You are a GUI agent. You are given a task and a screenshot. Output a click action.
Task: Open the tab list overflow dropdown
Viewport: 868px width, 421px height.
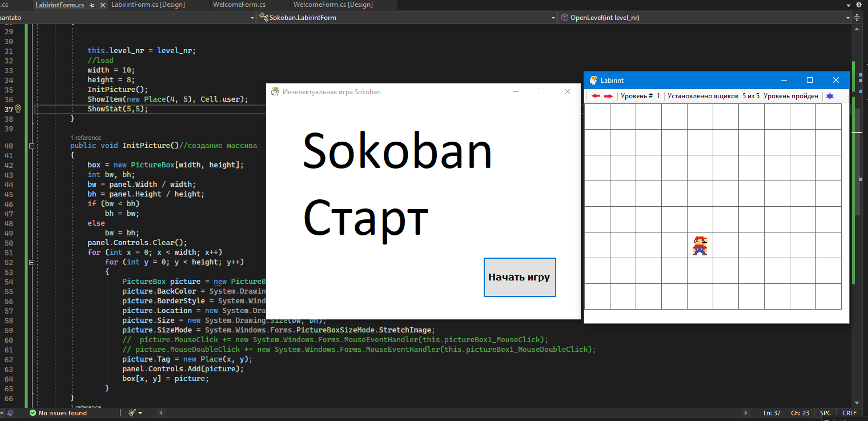point(849,5)
